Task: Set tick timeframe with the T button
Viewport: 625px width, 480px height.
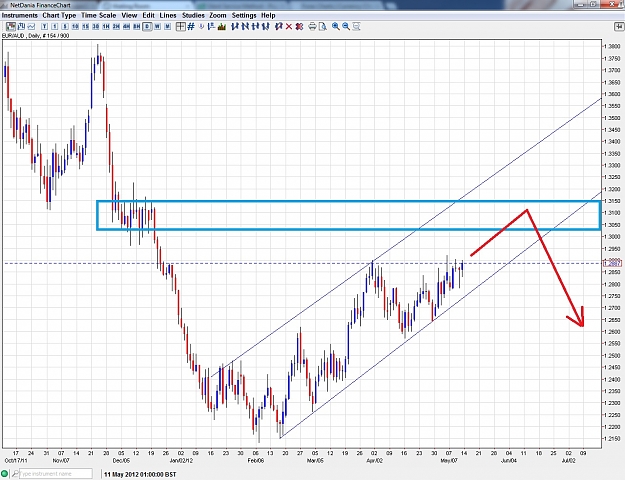Action: pyautogui.click(x=44, y=26)
